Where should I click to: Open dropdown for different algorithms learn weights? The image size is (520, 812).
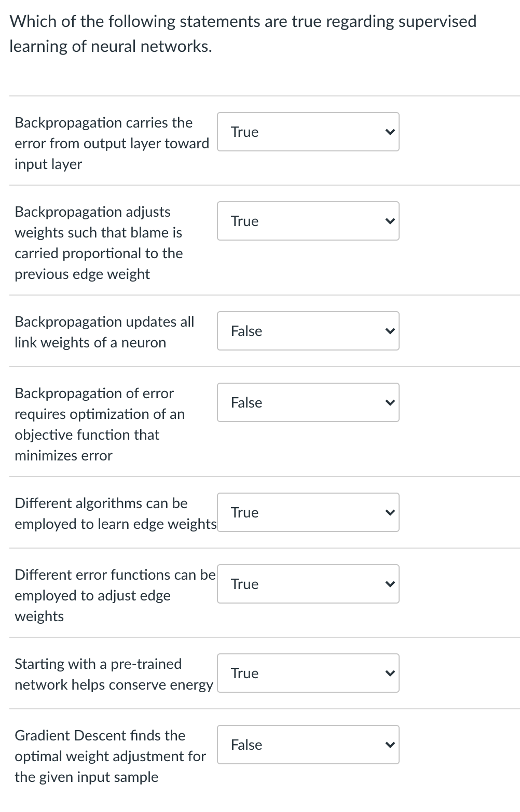(308, 512)
